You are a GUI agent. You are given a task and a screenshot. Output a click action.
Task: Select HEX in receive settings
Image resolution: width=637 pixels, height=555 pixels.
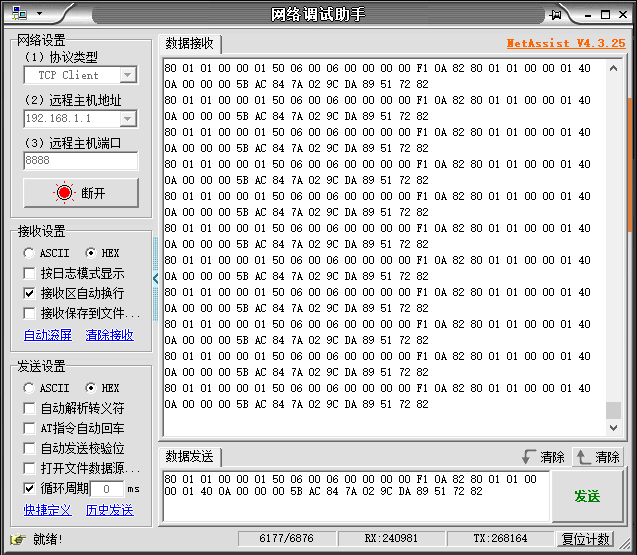click(x=102, y=253)
